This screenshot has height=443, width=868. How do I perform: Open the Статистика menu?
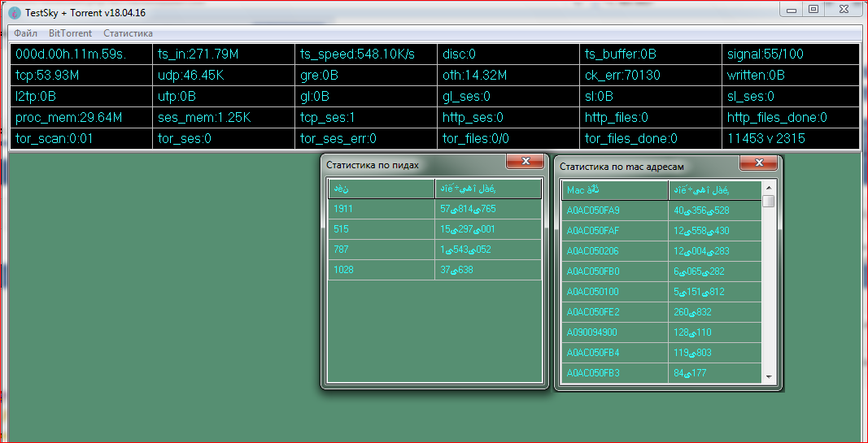pos(128,33)
